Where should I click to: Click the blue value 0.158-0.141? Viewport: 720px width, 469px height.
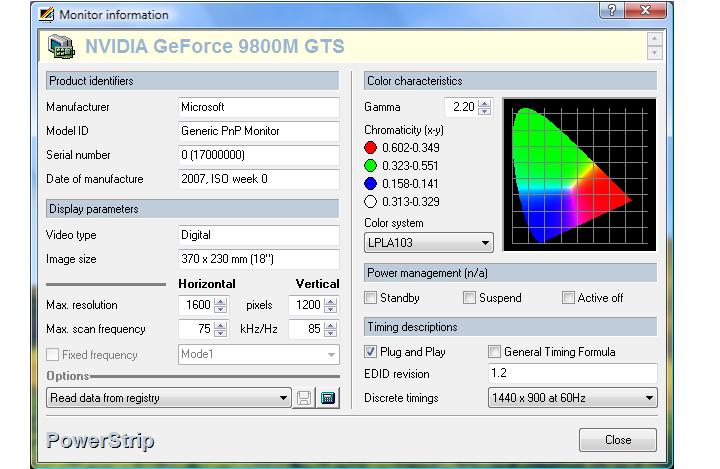(x=411, y=183)
